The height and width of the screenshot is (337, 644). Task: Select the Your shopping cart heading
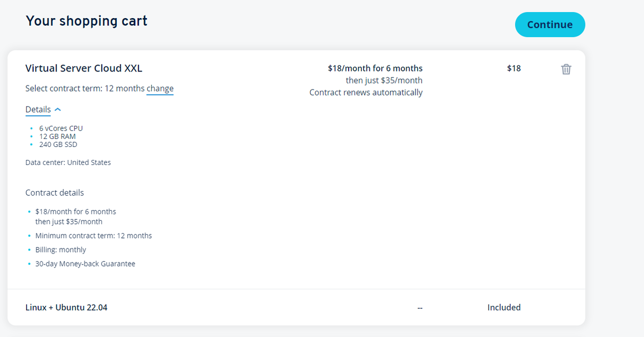click(x=87, y=21)
